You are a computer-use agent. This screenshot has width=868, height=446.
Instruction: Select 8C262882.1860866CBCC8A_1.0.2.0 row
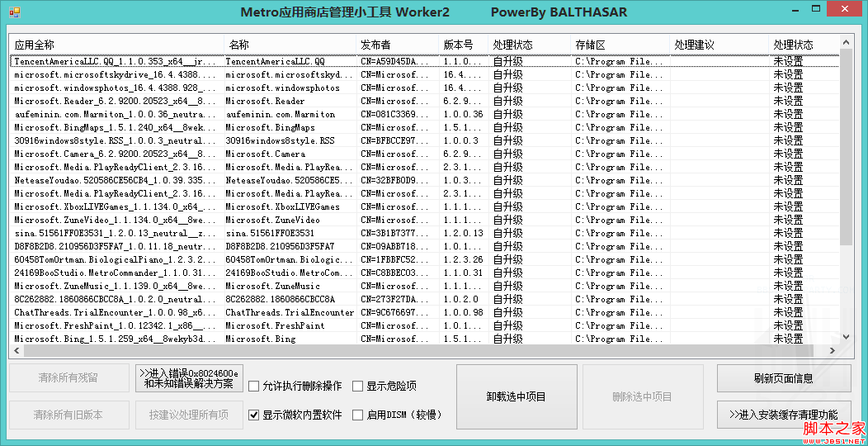click(424, 299)
